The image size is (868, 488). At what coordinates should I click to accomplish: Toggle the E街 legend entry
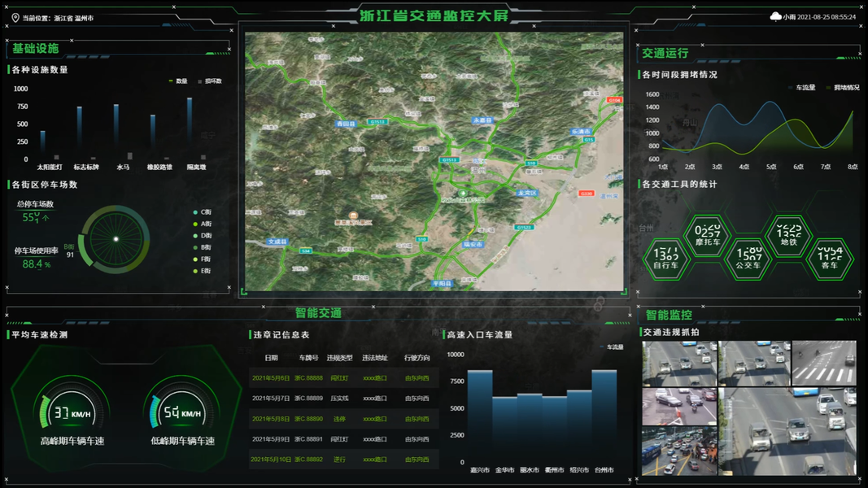point(203,271)
